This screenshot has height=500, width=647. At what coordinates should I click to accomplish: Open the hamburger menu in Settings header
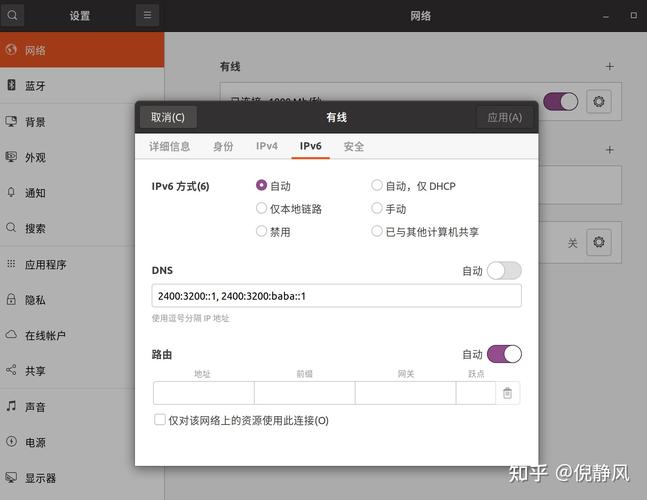(x=147, y=15)
